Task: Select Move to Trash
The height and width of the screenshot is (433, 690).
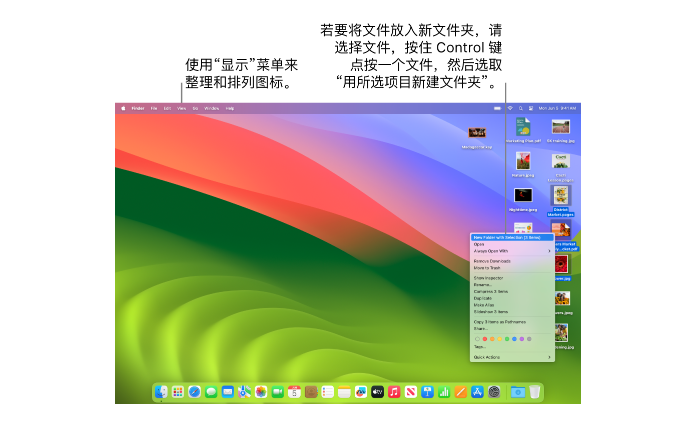Action: (512, 268)
